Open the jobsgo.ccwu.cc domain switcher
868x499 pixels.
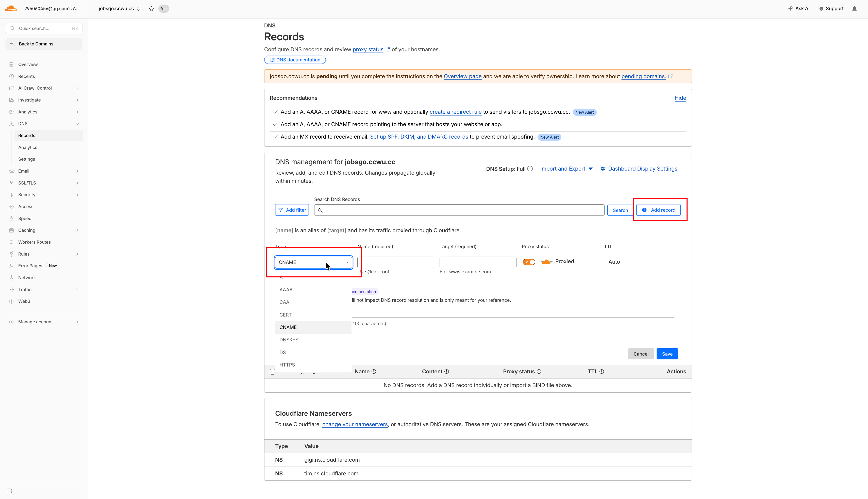[x=119, y=9]
